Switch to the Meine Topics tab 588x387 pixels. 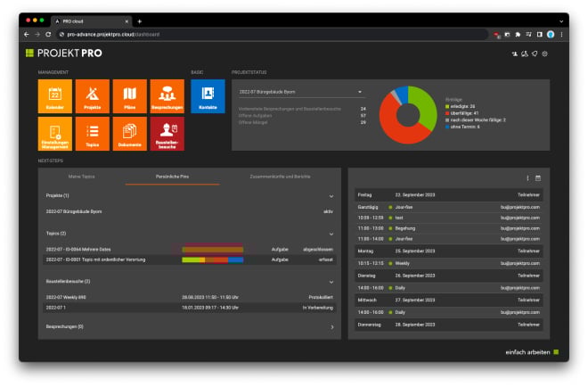(x=82, y=177)
